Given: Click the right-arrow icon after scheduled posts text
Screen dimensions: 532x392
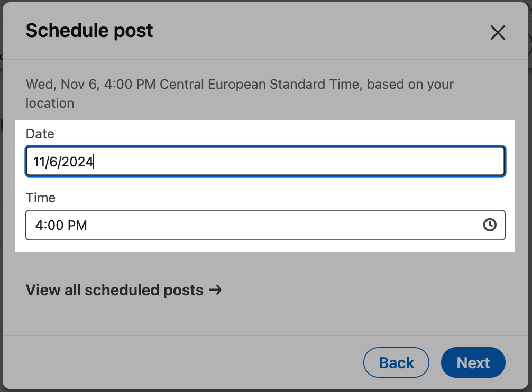Looking at the screenshot, I should [x=217, y=290].
